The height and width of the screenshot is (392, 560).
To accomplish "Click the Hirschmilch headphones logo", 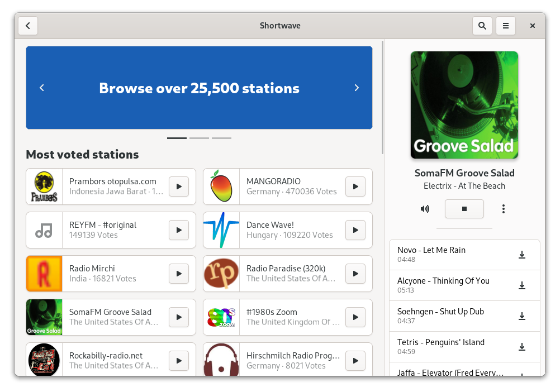I will [x=221, y=360].
